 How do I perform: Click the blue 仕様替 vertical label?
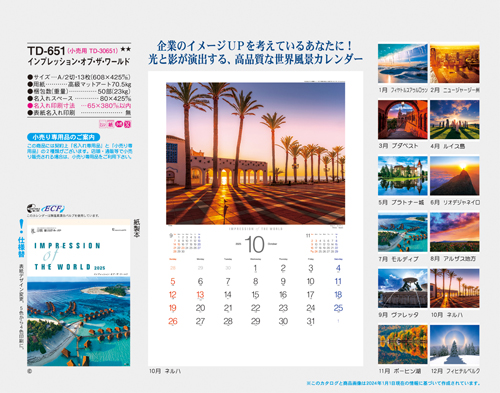[21, 247]
